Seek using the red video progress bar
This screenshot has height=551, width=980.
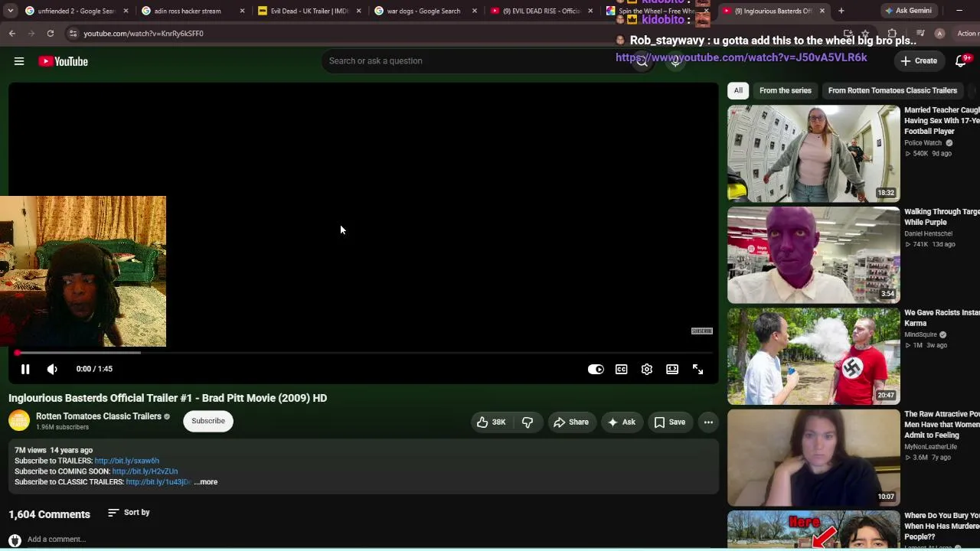[x=364, y=353]
